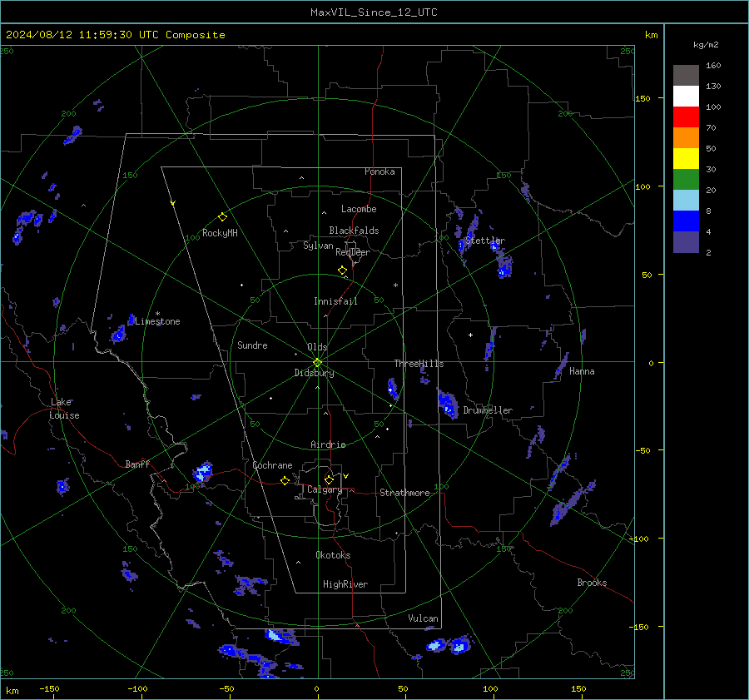This screenshot has width=749, height=700.
Task: Click the yellow diamond marker above Calgary
Action: click(329, 479)
